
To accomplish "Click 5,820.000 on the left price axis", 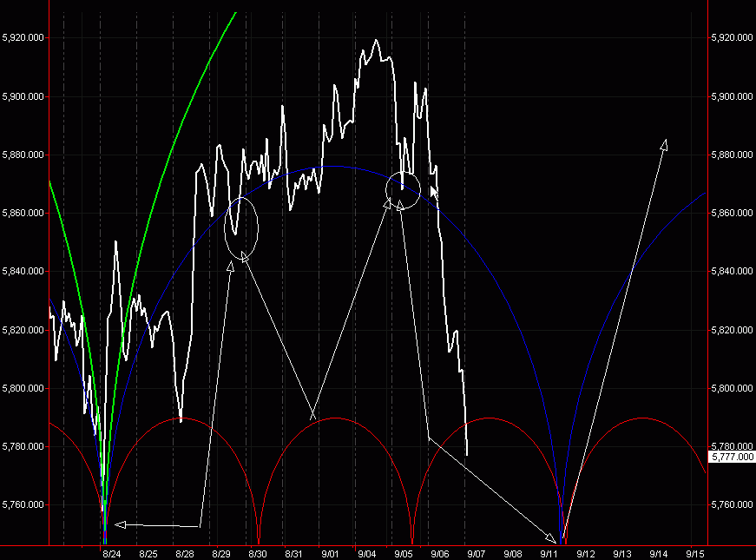I will tap(23, 330).
